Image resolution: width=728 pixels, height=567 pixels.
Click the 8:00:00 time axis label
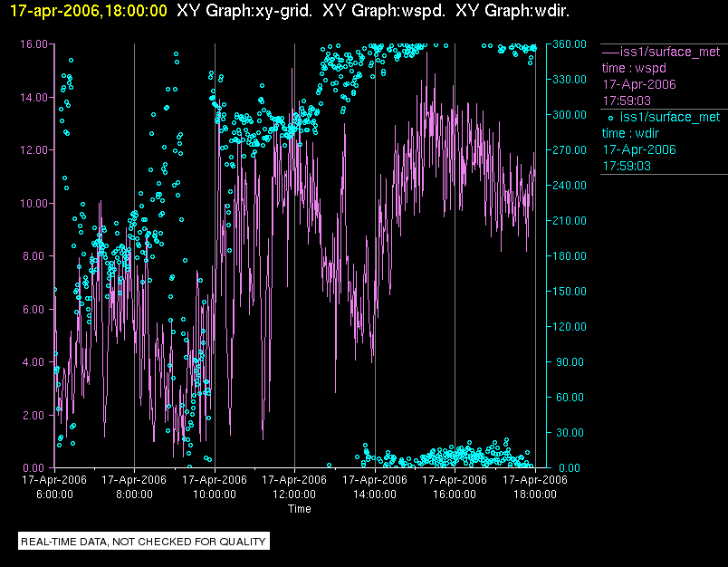point(134,495)
